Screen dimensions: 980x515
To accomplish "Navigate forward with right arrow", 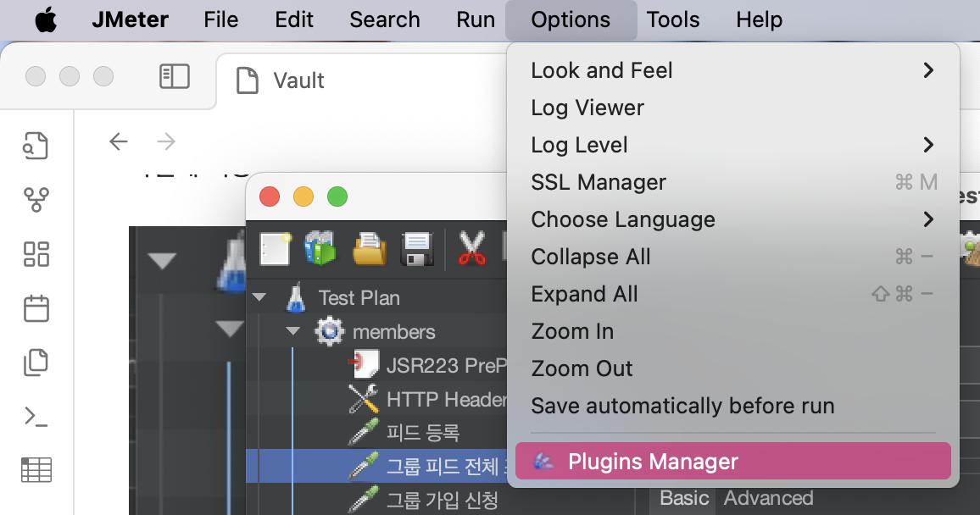I will 165,141.
